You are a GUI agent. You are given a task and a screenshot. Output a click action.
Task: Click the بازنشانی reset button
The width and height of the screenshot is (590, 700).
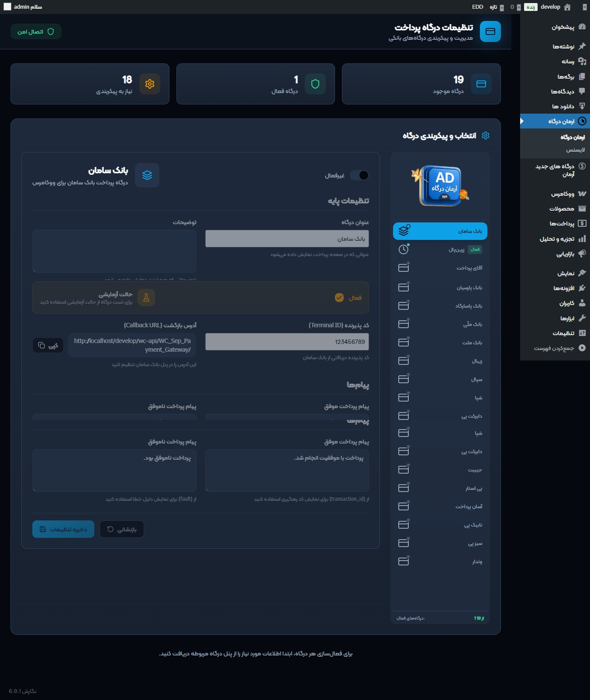[x=122, y=529]
